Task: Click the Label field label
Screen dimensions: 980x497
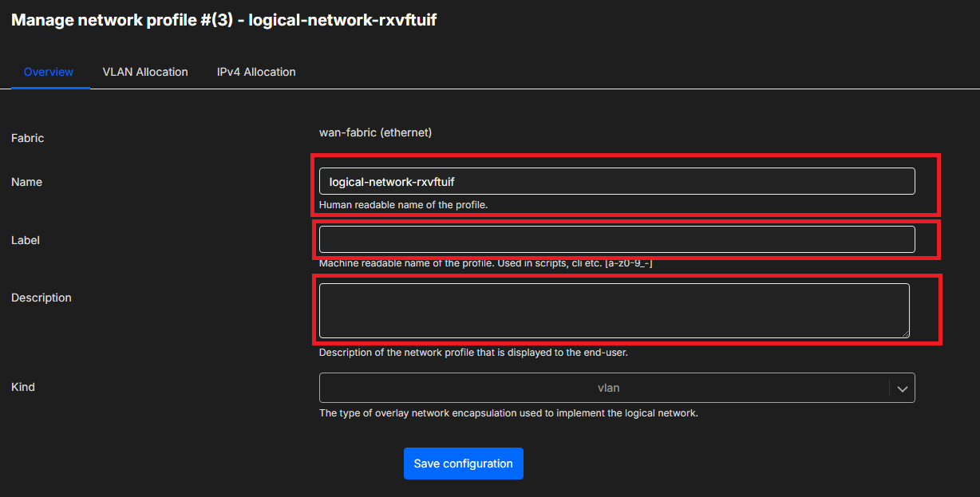Action: pyautogui.click(x=26, y=240)
